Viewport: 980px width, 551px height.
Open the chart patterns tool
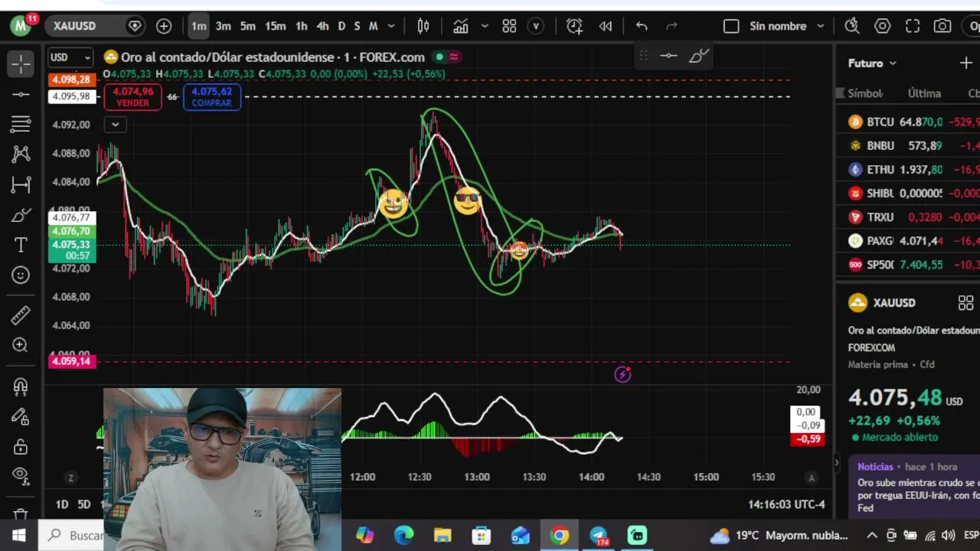(x=21, y=154)
